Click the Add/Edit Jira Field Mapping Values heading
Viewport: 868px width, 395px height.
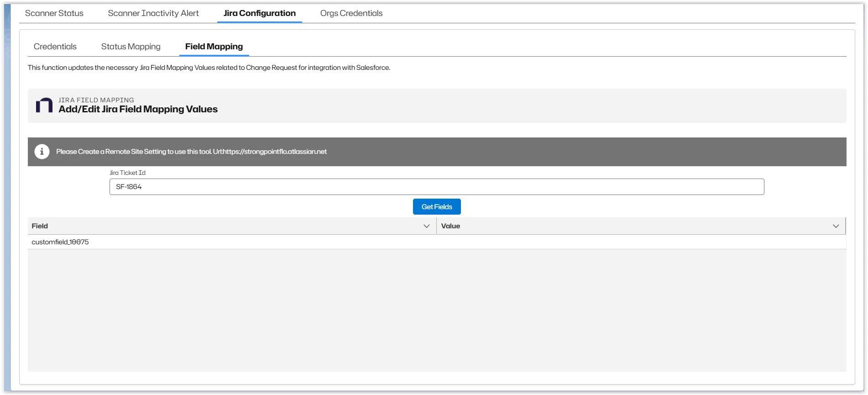(138, 109)
